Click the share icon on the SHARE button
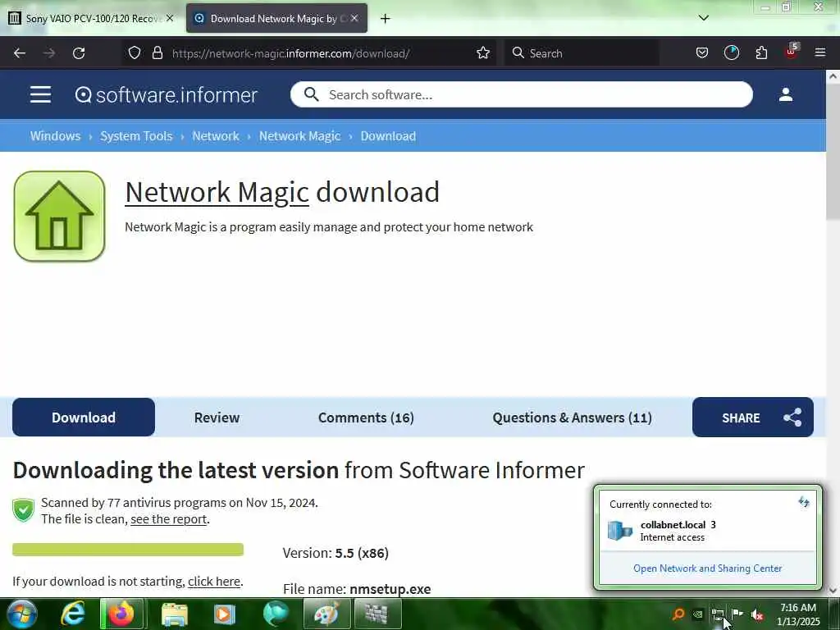 point(793,418)
